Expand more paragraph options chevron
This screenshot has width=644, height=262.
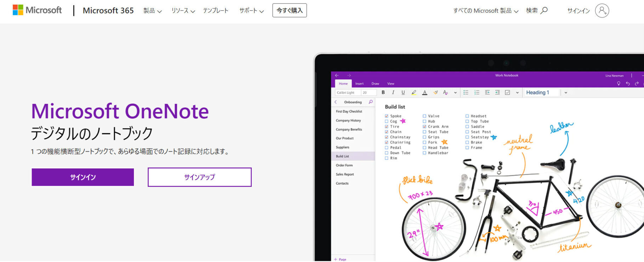pyautogui.click(x=517, y=93)
